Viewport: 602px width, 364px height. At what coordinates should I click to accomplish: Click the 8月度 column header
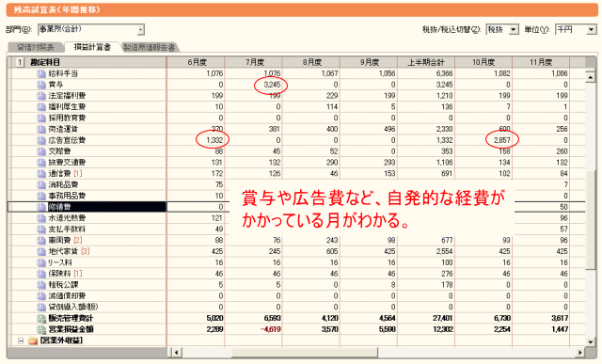[311, 62]
